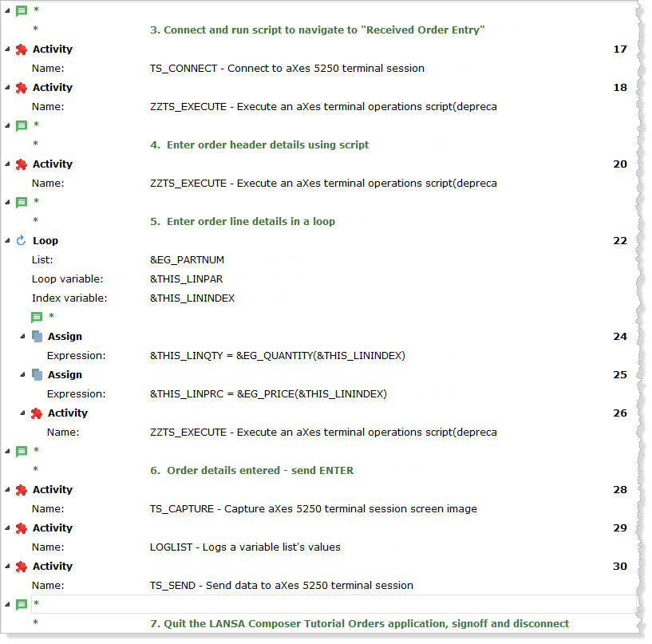The image size is (652, 644).
Task: Click the green comment icon above step 4 heading
Action: pyautogui.click(x=22, y=125)
